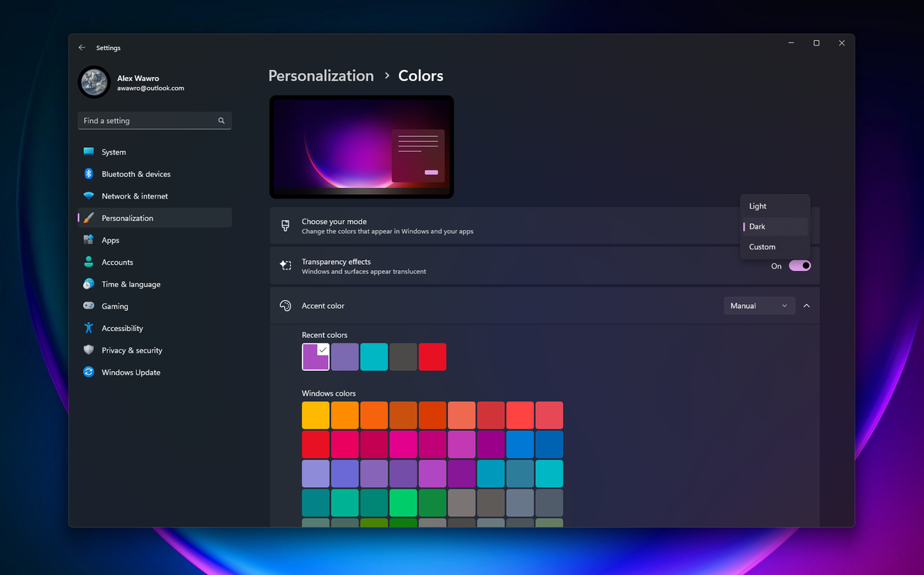Open the System settings sidebar icon
Image resolution: width=924 pixels, height=575 pixels.
pyautogui.click(x=88, y=152)
